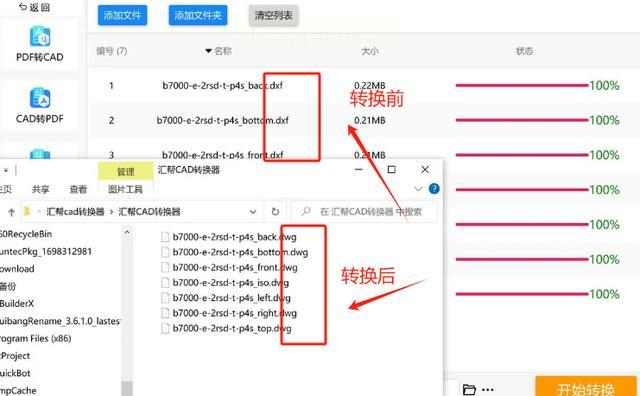Open the blue help question mark icon

(x=434, y=189)
